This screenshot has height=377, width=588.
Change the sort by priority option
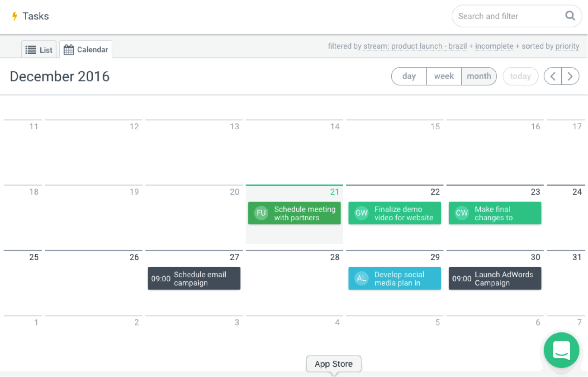[x=568, y=46]
